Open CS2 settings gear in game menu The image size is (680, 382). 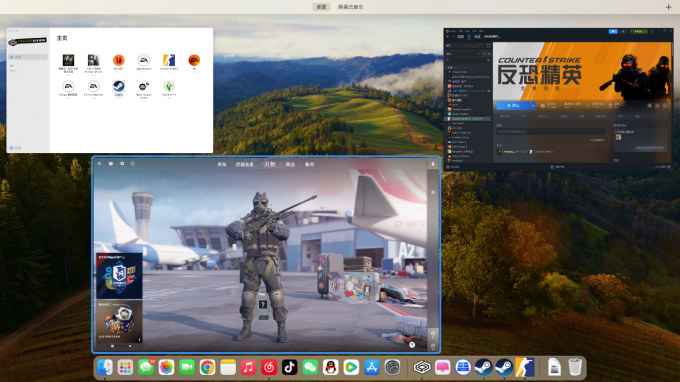(122, 164)
